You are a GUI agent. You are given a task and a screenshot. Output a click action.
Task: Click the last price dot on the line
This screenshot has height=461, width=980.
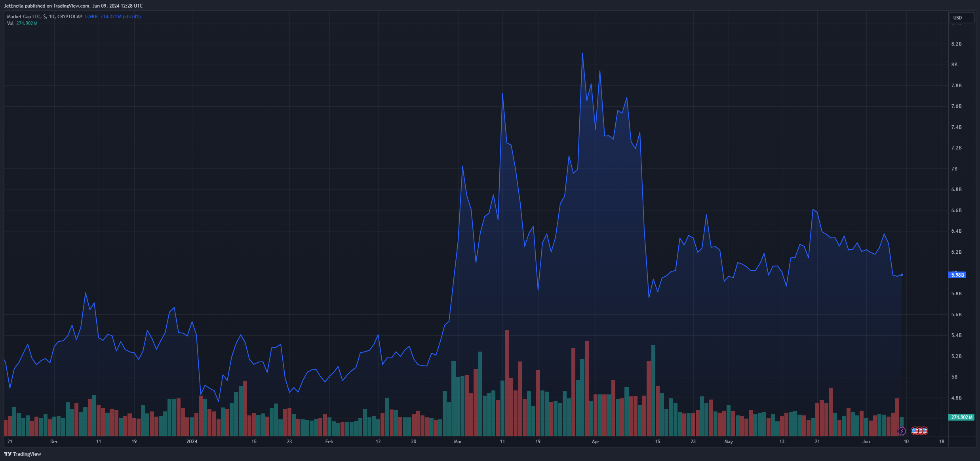[x=902, y=275]
